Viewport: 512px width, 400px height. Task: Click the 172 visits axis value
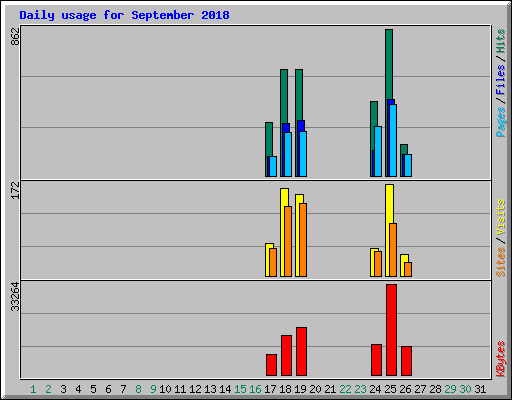[x=15, y=190]
